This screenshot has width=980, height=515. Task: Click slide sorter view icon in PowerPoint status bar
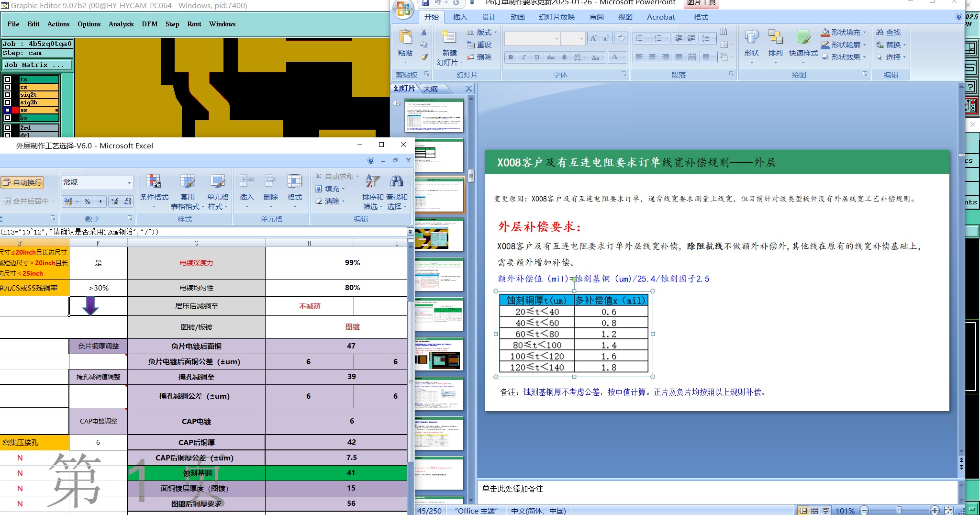point(814,511)
